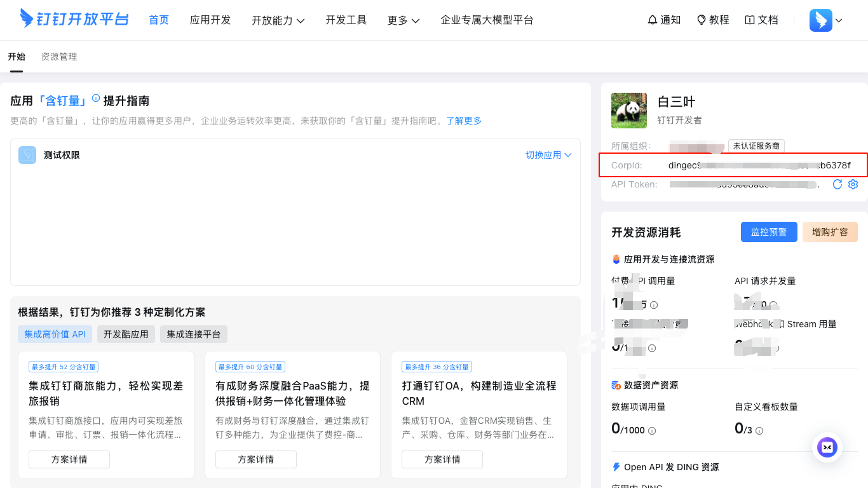This screenshot has height=488, width=868.
Task: Open notifications via the bell icon
Action: 653,20
